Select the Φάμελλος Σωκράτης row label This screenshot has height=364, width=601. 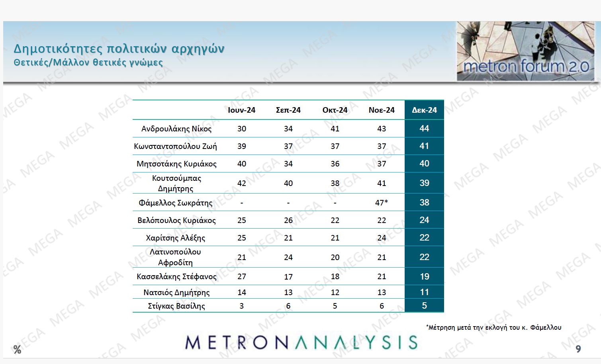click(x=175, y=203)
